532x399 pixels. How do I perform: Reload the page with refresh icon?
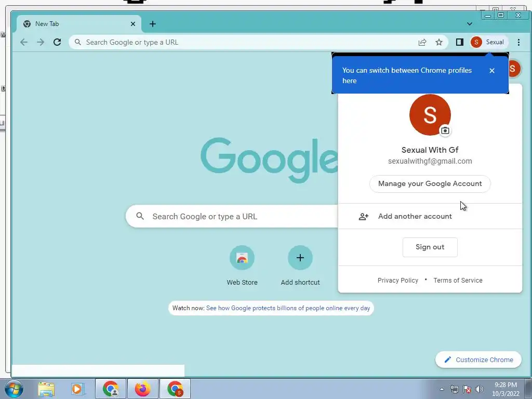click(57, 42)
